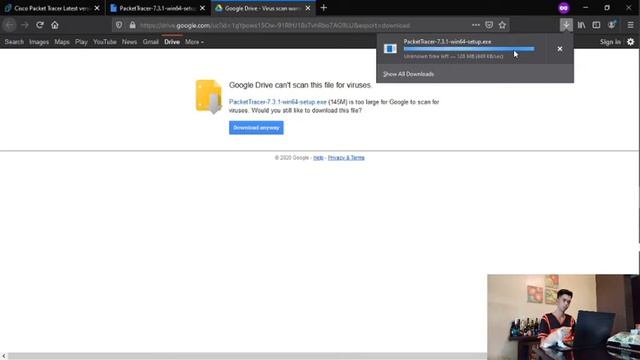Open the Help footer link
640x360 pixels.
(318, 158)
